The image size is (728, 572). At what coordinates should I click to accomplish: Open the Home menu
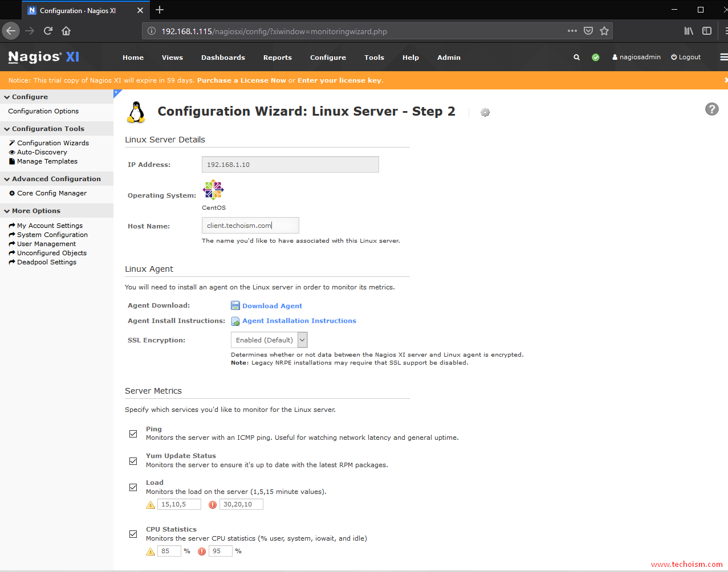133,58
